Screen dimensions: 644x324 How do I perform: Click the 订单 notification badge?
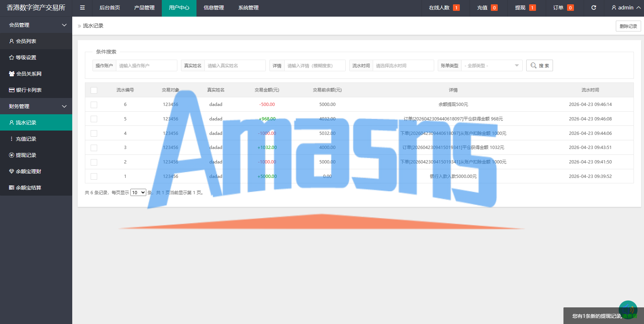coord(570,8)
